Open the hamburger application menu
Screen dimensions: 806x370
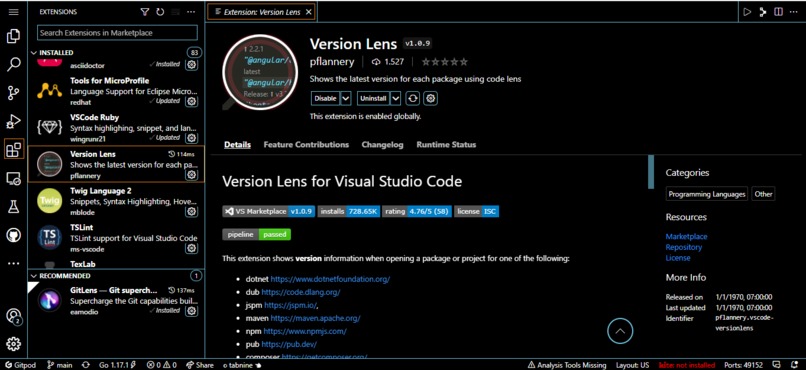click(13, 12)
